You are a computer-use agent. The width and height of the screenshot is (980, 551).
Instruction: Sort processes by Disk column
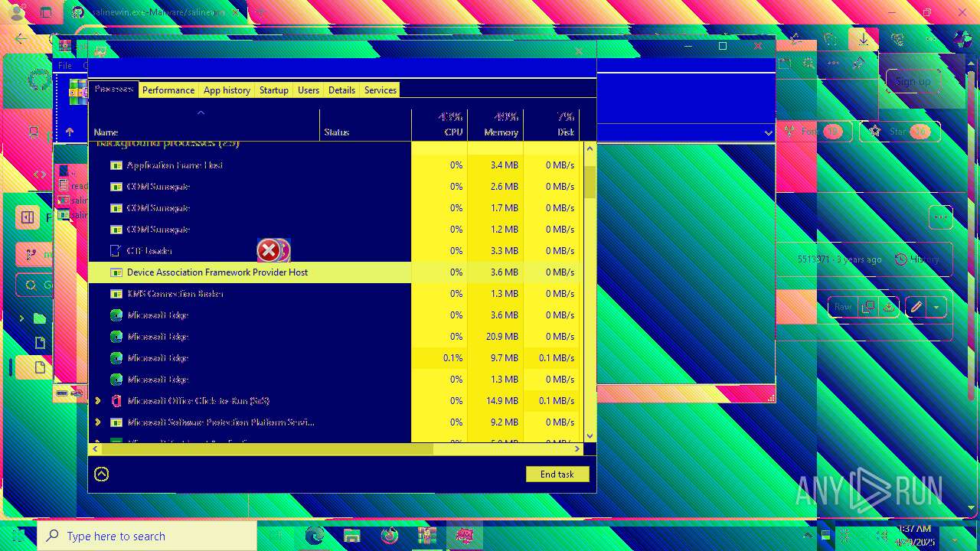(x=551, y=126)
